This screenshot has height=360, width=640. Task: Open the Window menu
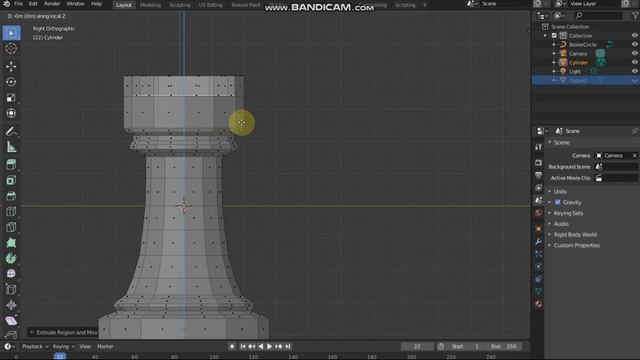pos(75,4)
